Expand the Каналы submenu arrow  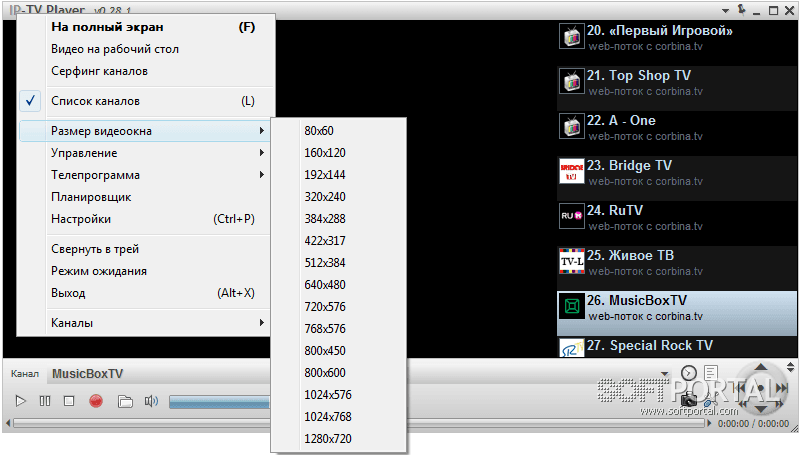[262, 323]
